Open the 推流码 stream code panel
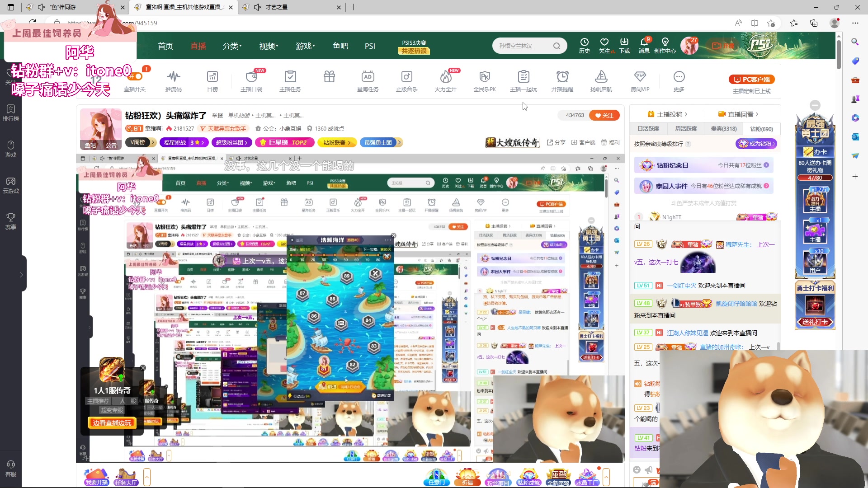 click(173, 81)
